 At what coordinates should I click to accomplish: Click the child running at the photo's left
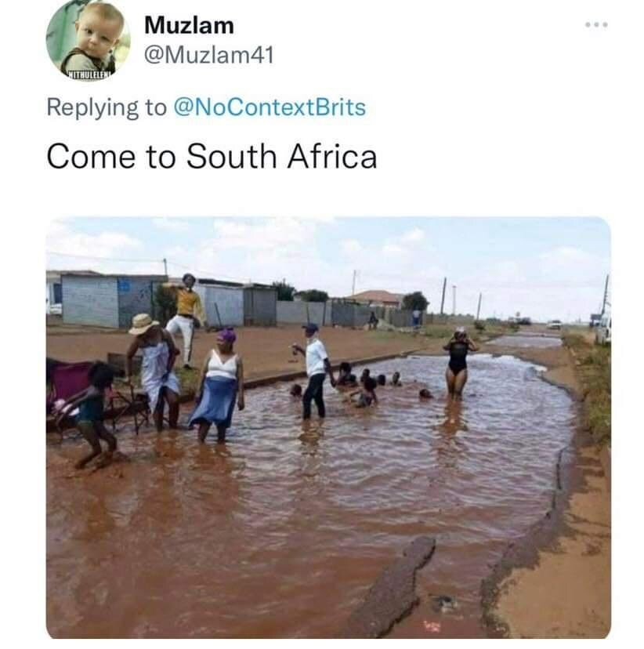coord(94,414)
